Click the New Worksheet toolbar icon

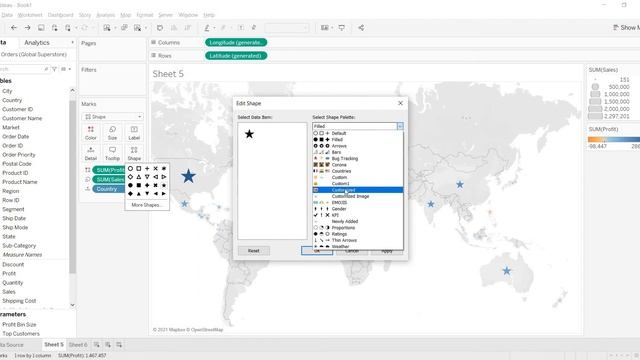(107, 28)
